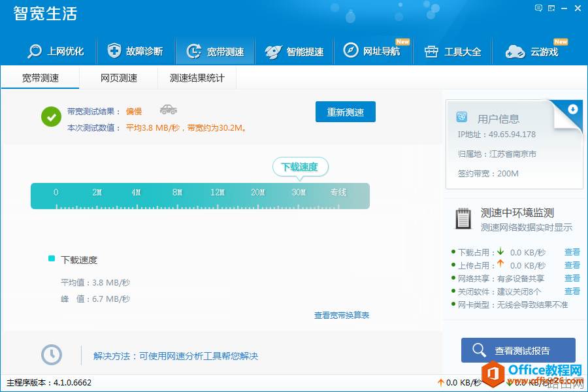The width and height of the screenshot is (588, 392).
Task: Click the 12M mark on speed scale
Action: tap(218, 192)
